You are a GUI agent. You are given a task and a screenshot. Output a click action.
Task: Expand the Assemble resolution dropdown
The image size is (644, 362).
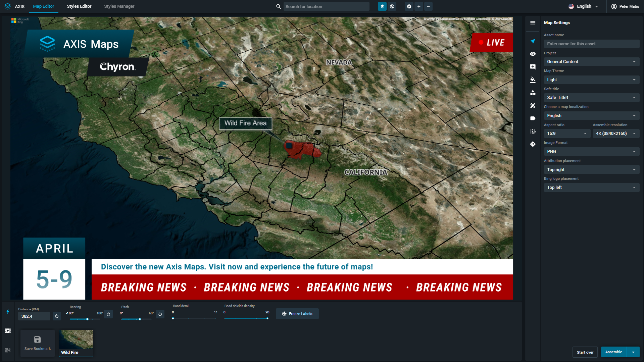point(615,134)
